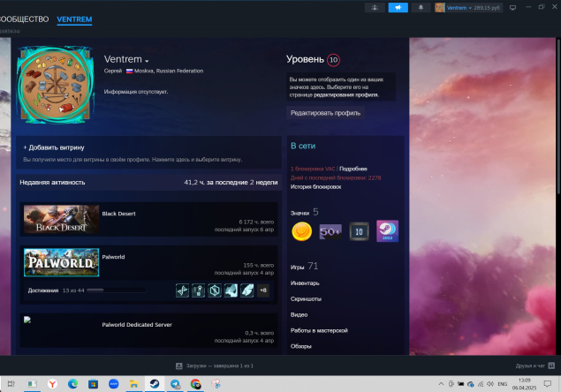Click the Steam 2022 purple badge icon
561x392 pixels.
pos(388,231)
